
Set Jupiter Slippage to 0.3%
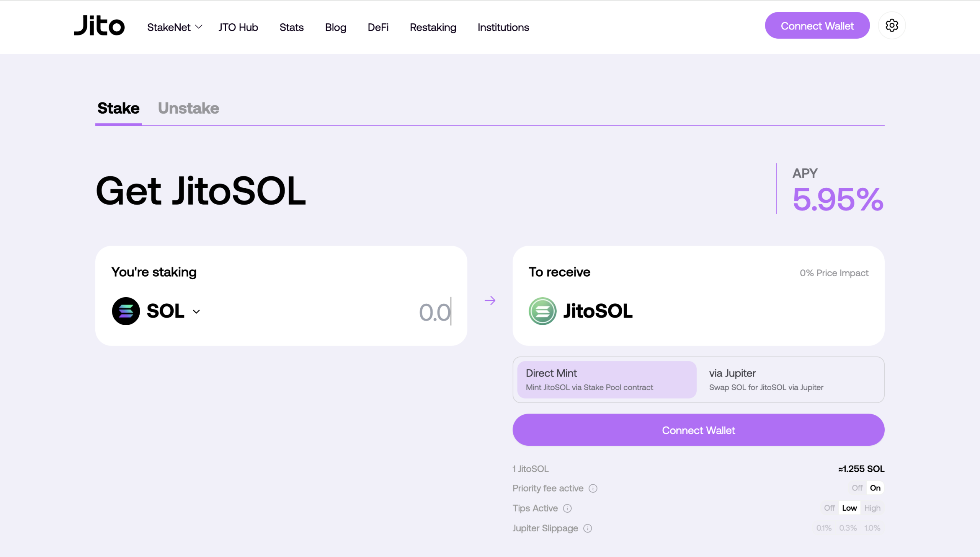[x=848, y=528]
